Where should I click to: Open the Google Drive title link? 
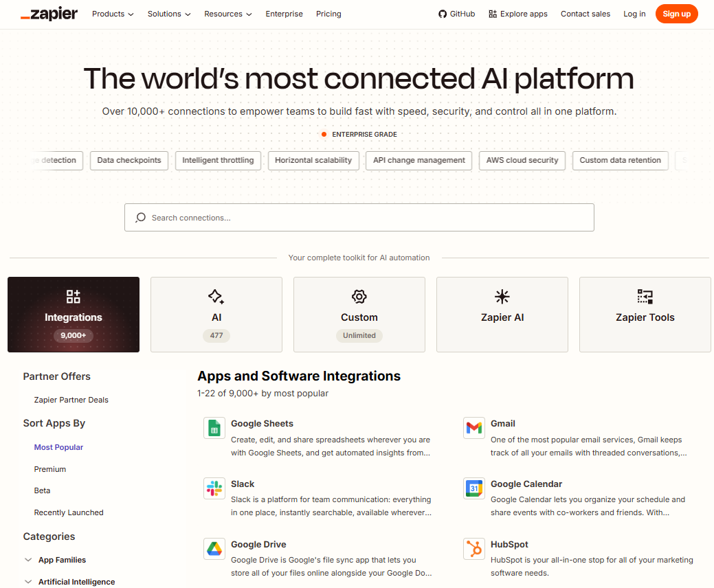258,545
